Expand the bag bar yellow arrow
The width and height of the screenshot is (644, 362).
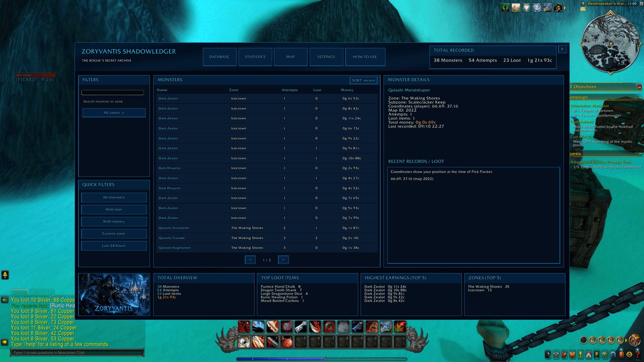click(626, 340)
